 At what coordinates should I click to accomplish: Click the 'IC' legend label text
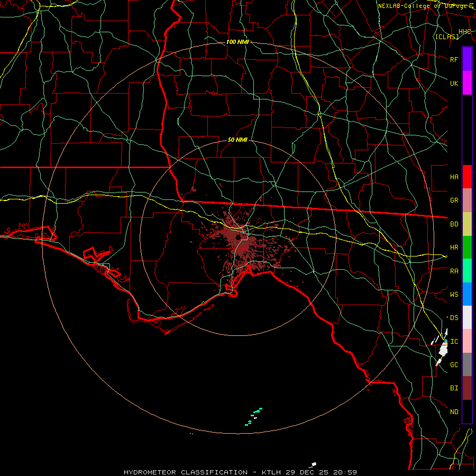tap(454, 342)
